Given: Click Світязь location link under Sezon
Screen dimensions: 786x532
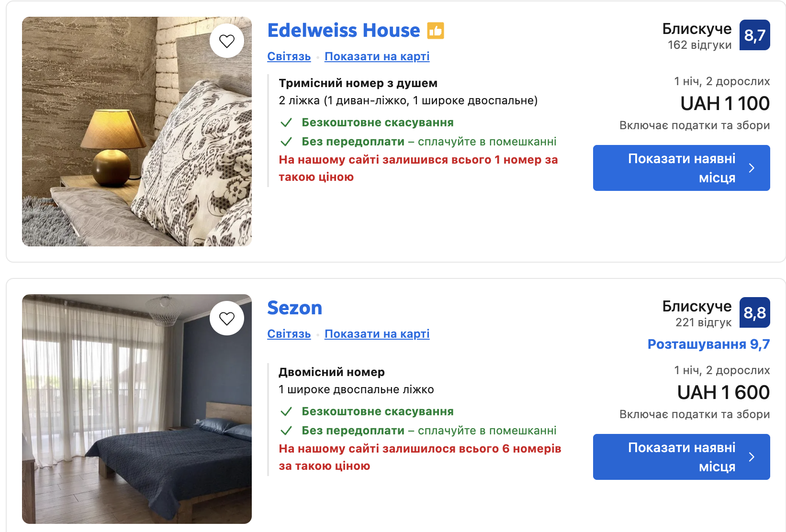Looking at the screenshot, I should point(289,334).
